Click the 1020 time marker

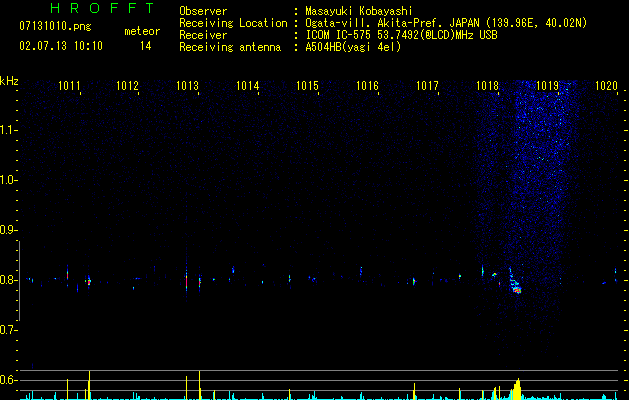pyautogui.click(x=606, y=86)
